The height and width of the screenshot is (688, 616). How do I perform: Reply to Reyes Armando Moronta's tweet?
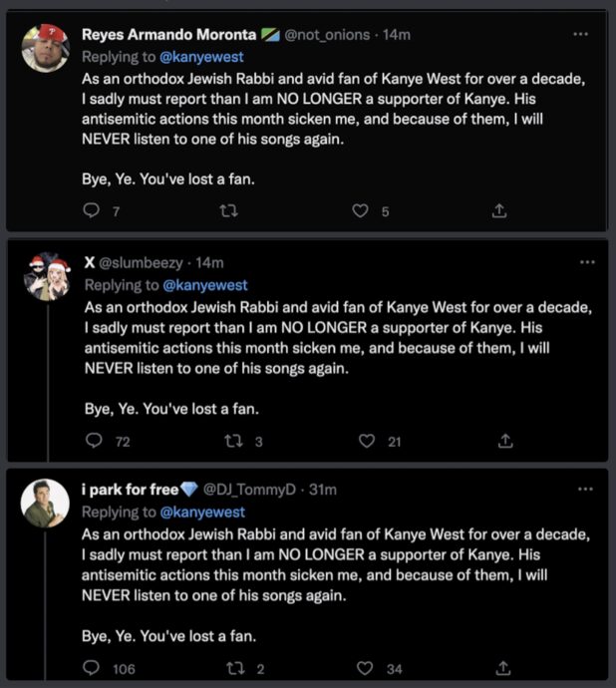tap(93, 210)
